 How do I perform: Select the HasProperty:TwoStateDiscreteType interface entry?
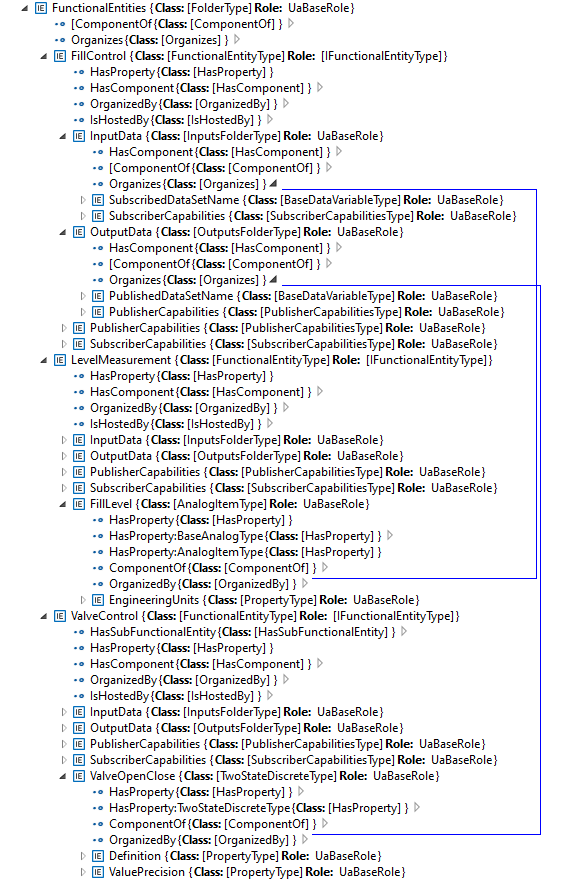coord(258,808)
